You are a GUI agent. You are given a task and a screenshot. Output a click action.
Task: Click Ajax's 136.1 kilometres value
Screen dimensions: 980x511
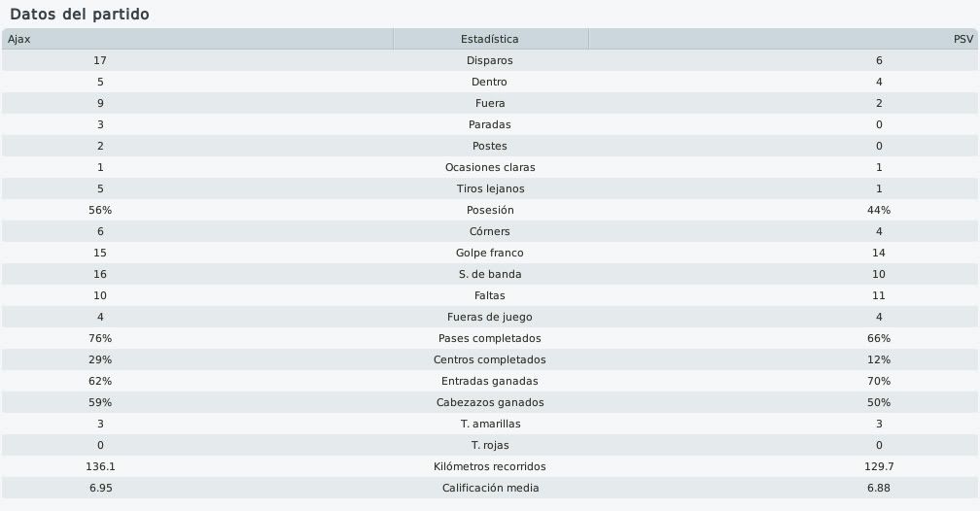100,466
